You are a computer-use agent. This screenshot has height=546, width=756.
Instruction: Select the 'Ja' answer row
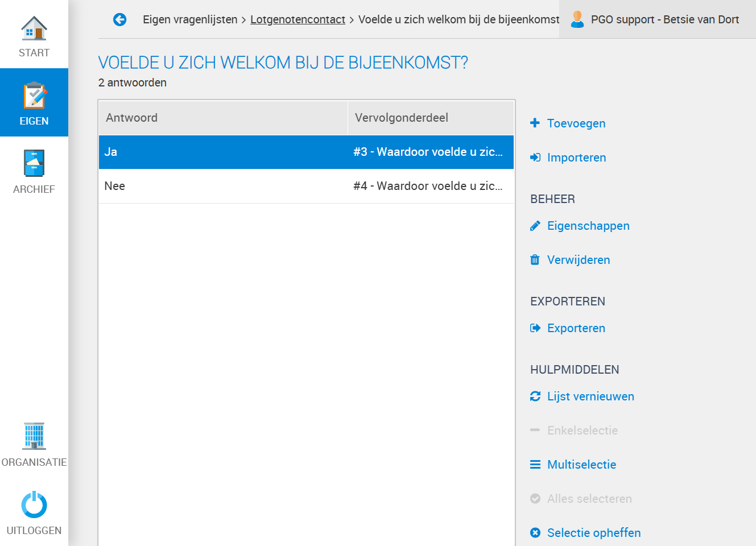(x=306, y=152)
